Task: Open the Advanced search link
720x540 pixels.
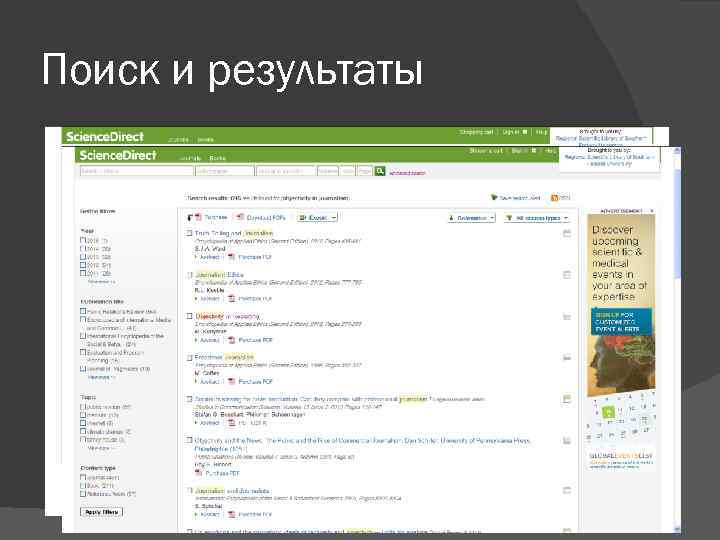Action: [x=407, y=173]
